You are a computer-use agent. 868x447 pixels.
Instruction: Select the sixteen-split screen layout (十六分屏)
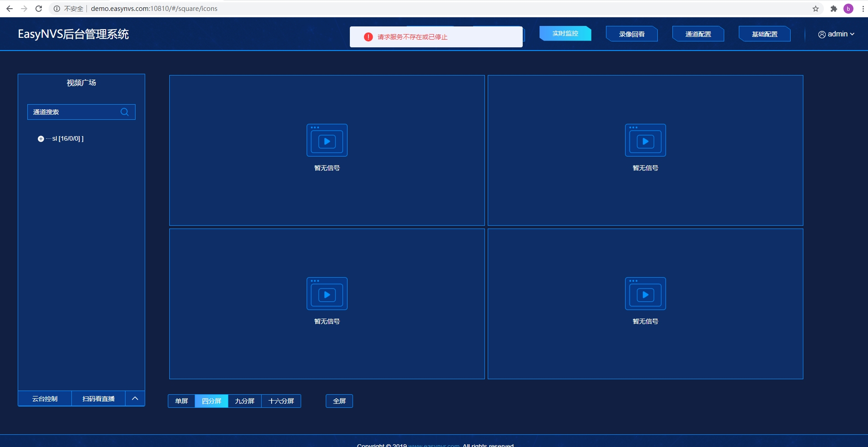point(281,401)
